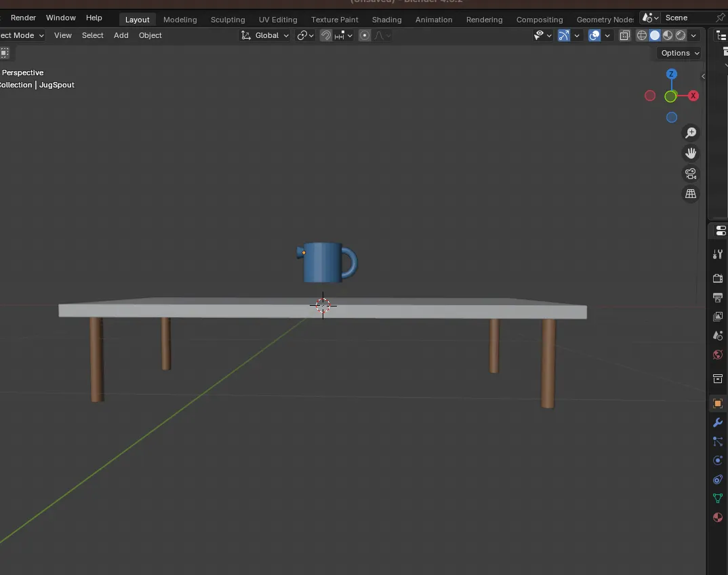Toggle X-ray view button
The width and height of the screenshot is (728, 575).
[x=625, y=35]
